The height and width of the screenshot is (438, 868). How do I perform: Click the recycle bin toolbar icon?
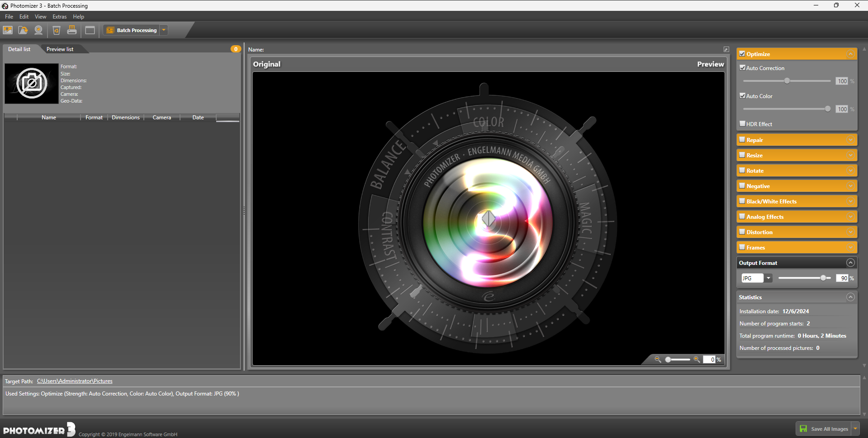tap(57, 30)
